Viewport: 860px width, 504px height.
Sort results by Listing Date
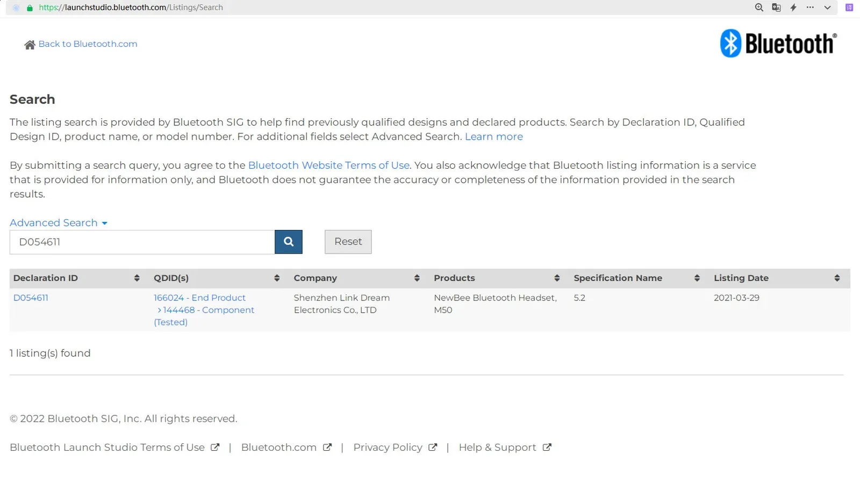click(836, 278)
